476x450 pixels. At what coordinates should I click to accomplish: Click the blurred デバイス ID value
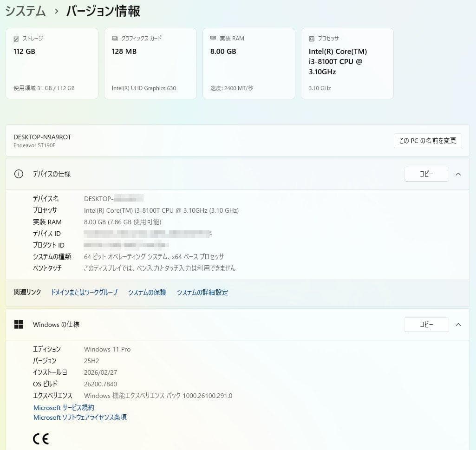[148, 234]
